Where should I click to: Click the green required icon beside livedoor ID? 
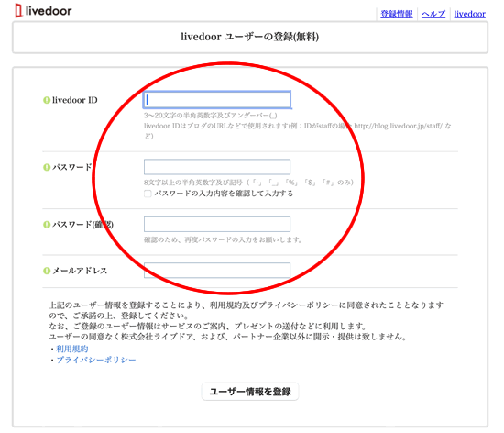47,100
